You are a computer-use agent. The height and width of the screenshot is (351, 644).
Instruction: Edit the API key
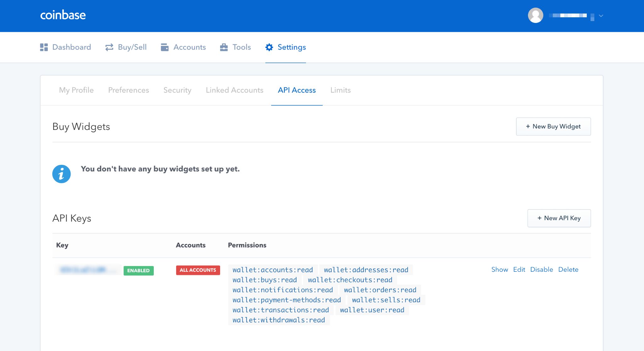tap(519, 270)
